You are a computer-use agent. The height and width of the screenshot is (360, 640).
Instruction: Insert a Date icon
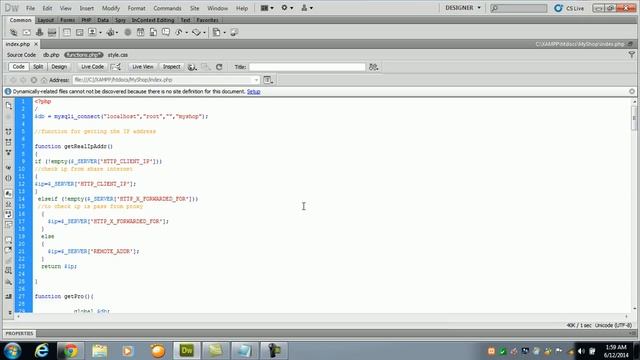[x=140, y=33]
